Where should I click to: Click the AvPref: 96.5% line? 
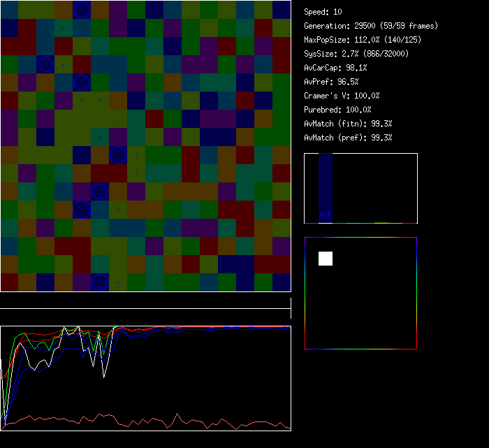pyautogui.click(x=332, y=82)
